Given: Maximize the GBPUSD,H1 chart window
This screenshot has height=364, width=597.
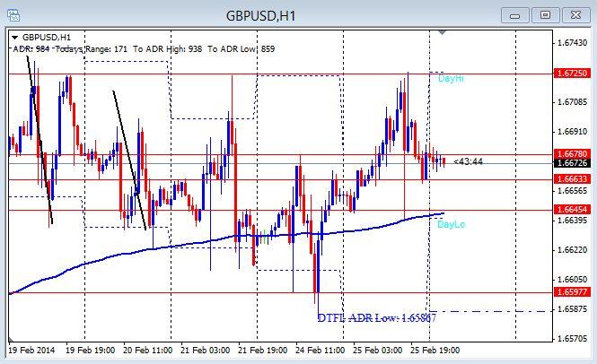Looking at the screenshot, I should [x=545, y=15].
